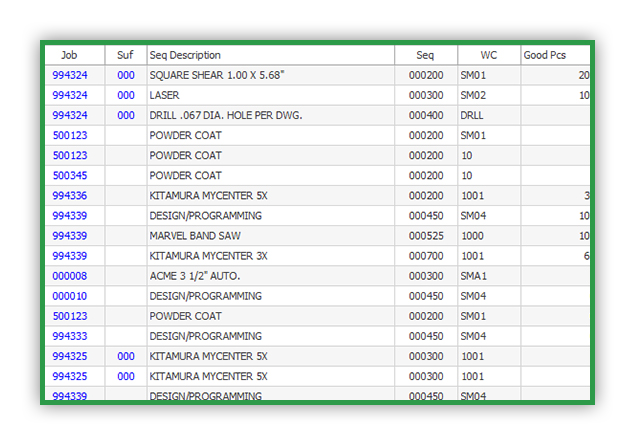This screenshot has width=635, height=445.
Task: Open job link 000010
Action: [x=70, y=296]
